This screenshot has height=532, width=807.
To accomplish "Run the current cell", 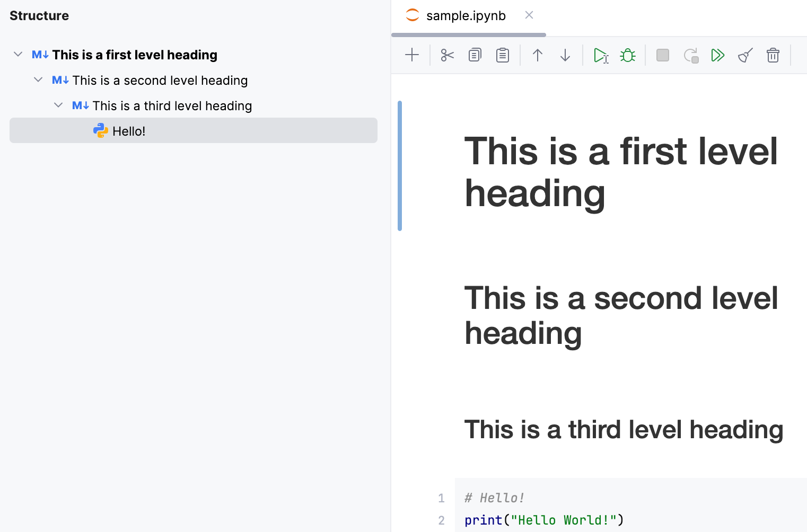I will tap(601, 55).
